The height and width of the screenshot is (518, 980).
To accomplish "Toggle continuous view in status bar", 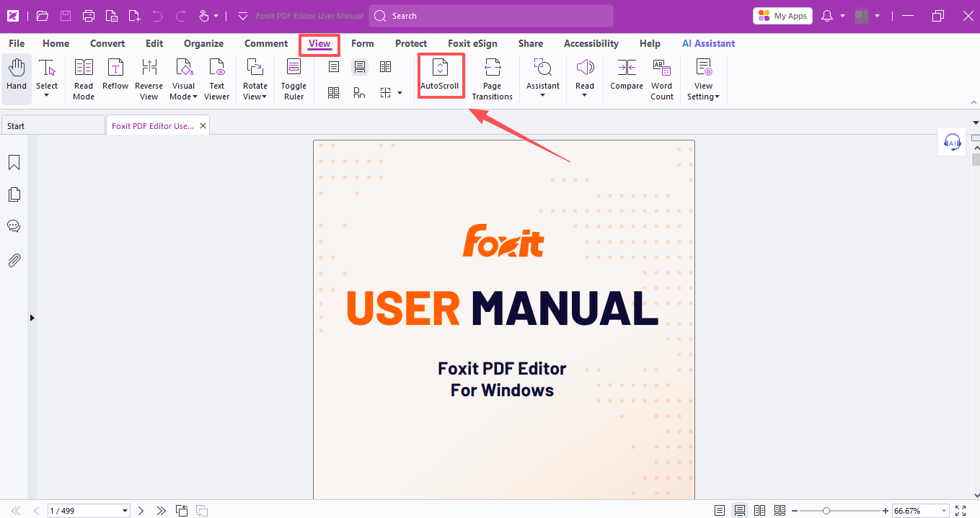I will 740,511.
